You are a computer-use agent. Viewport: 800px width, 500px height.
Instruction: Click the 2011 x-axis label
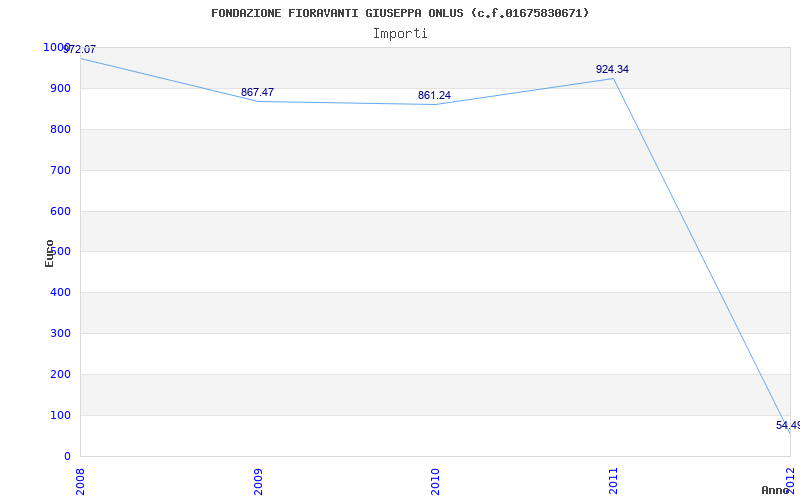click(x=613, y=481)
